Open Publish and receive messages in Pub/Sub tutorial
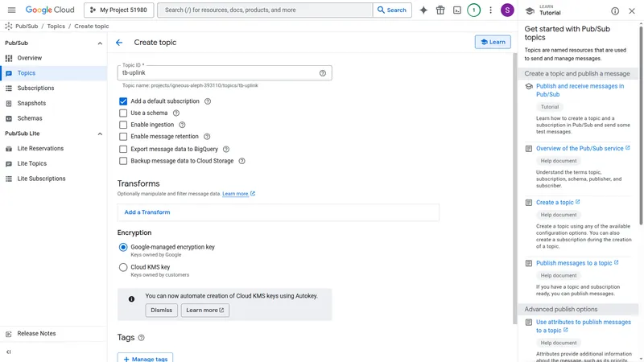Screen dimensions: 644x362 pos(580,90)
